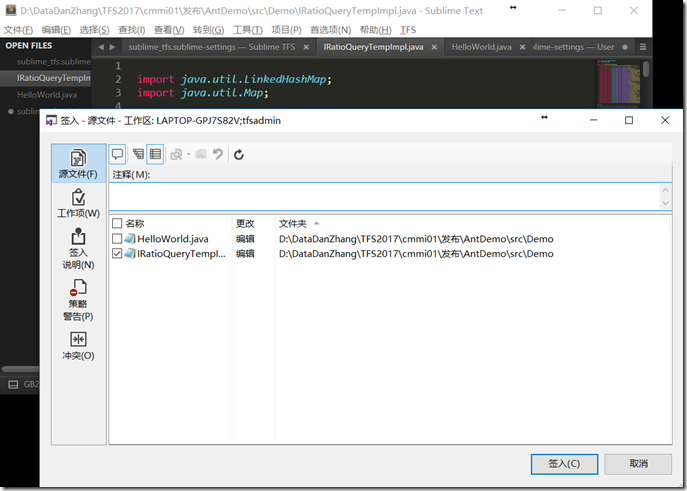Check the HelloWorld.java checkbox
Screen dimensions: 687x491
tap(117, 239)
